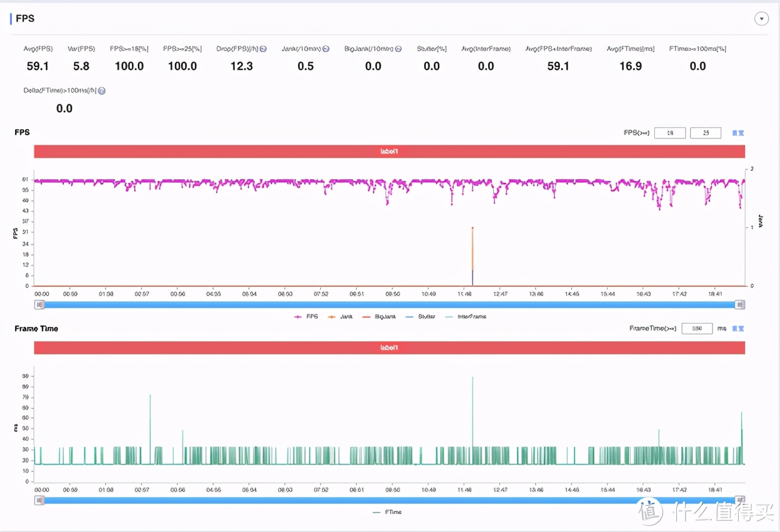The image size is (780, 532).
Task: Click the help icon beside Delta(FTime)>100ms
Action: (102, 91)
